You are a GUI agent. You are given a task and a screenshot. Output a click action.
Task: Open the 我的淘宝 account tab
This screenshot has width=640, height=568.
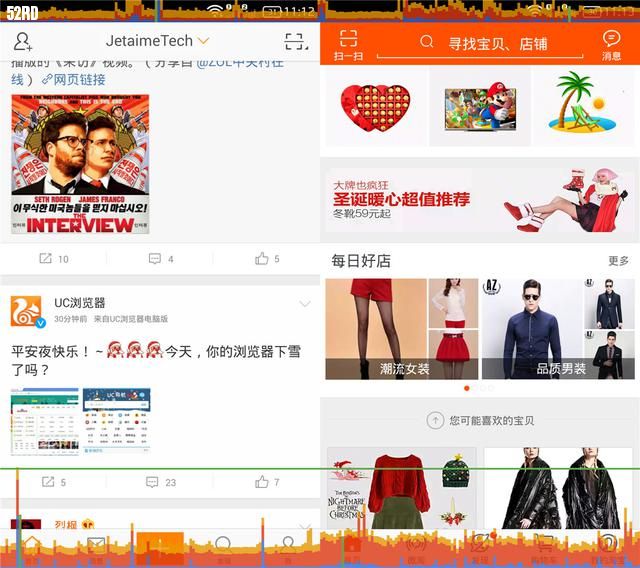point(608,550)
